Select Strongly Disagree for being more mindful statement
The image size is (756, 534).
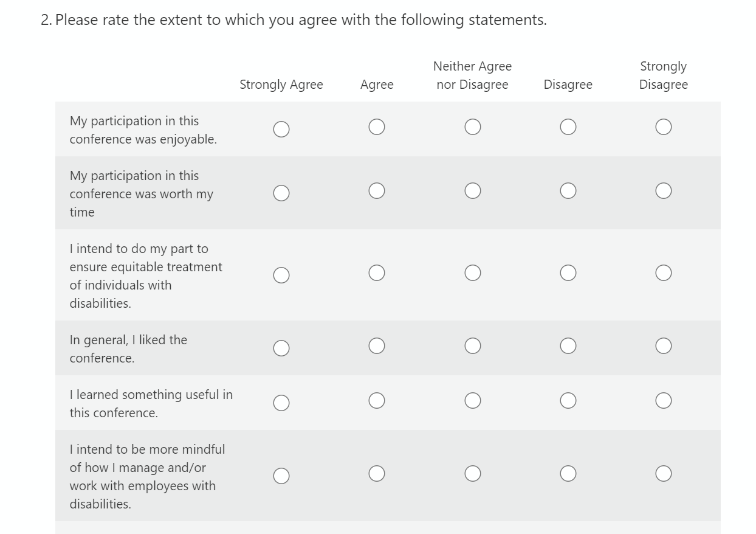664,473
